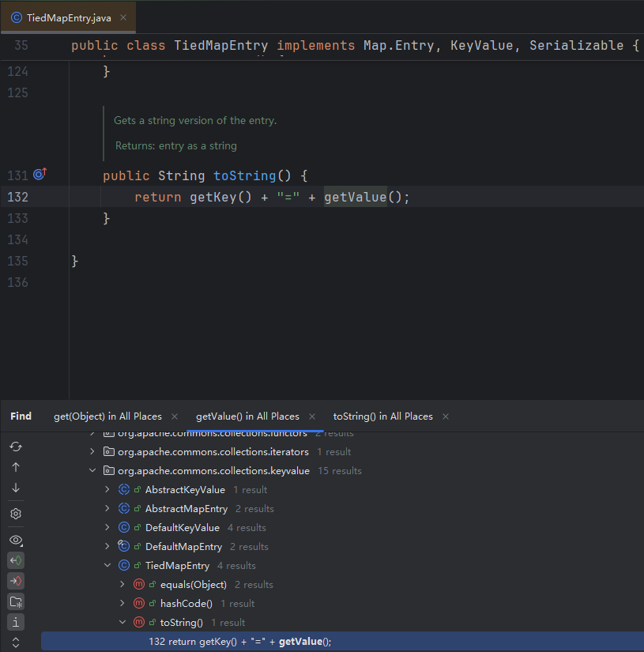The image size is (644, 652).
Task: Open the view options eye icon
Action: coord(16,540)
